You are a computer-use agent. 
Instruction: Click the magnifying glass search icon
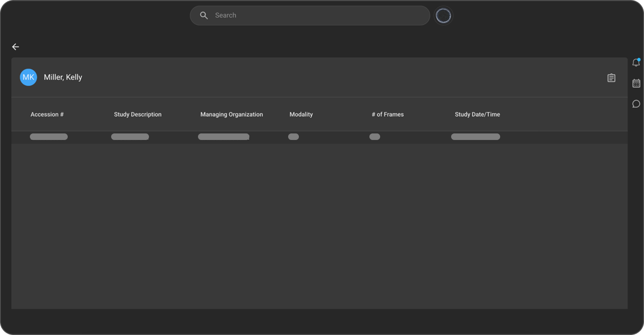point(204,15)
